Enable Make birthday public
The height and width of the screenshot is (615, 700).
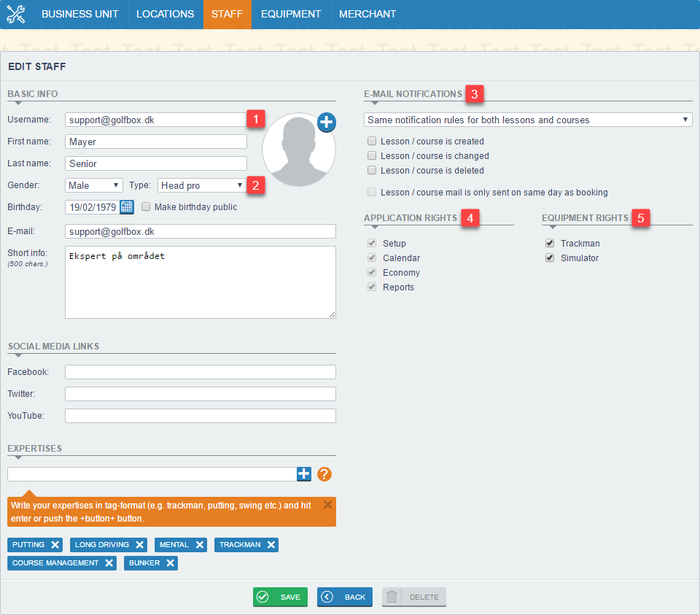(146, 207)
